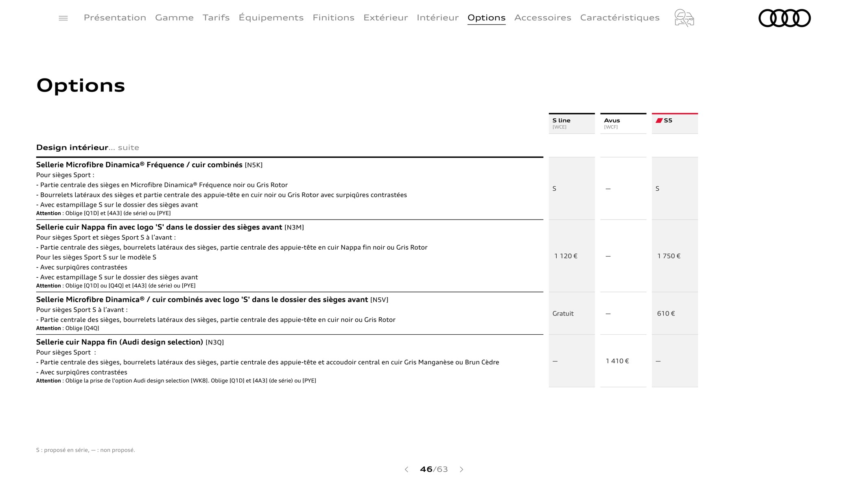This screenshot has height=488, width=868.
Task: Switch to the Tarifs tab
Action: click(x=216, y=17)
